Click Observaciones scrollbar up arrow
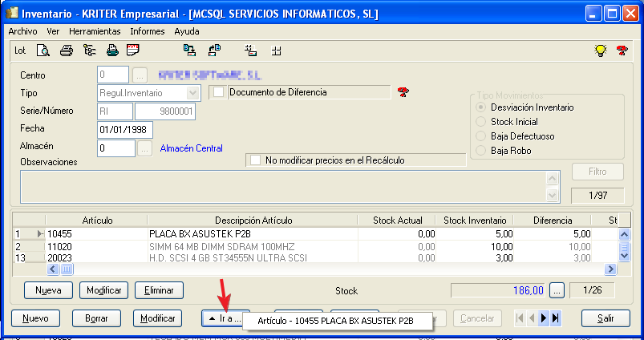The height and width of the screenshot is (340, 644). click(x=553, y=179)
